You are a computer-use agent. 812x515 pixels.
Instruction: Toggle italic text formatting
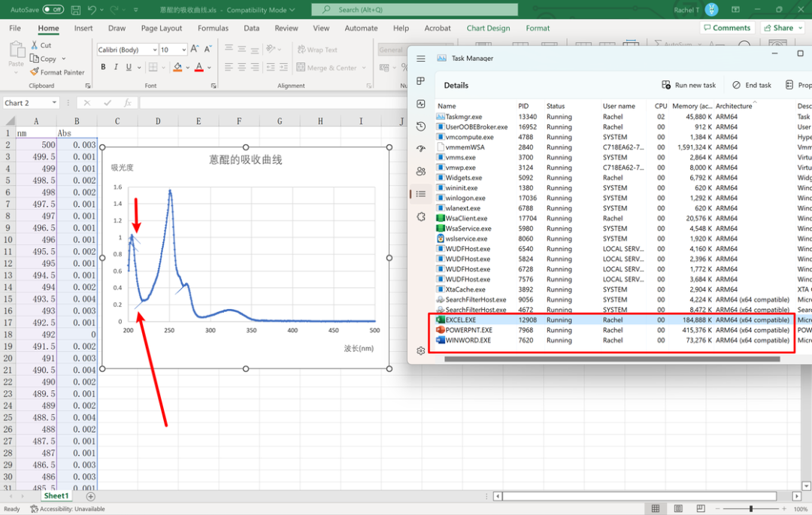pyautogui.click(x=117, y=67)
